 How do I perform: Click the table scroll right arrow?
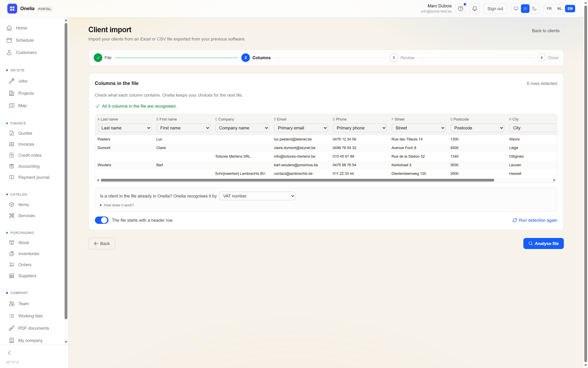point(554,180)
